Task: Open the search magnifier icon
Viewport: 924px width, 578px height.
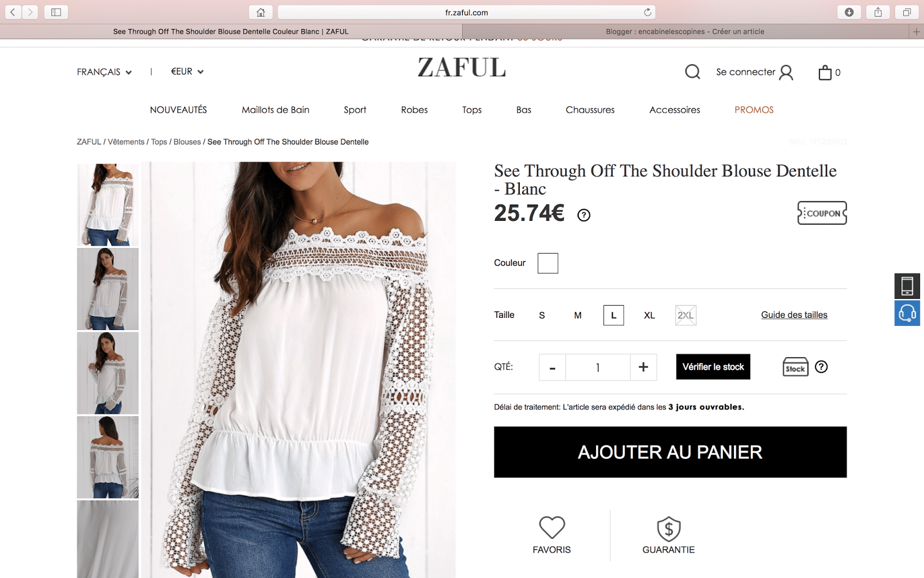Action: [692, 72]
